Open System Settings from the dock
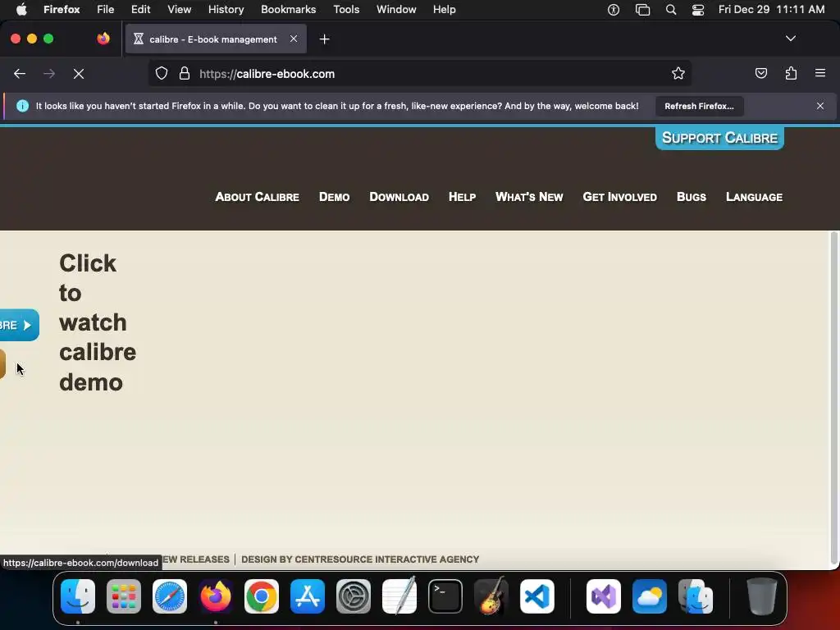 click(x=354, y=596)
